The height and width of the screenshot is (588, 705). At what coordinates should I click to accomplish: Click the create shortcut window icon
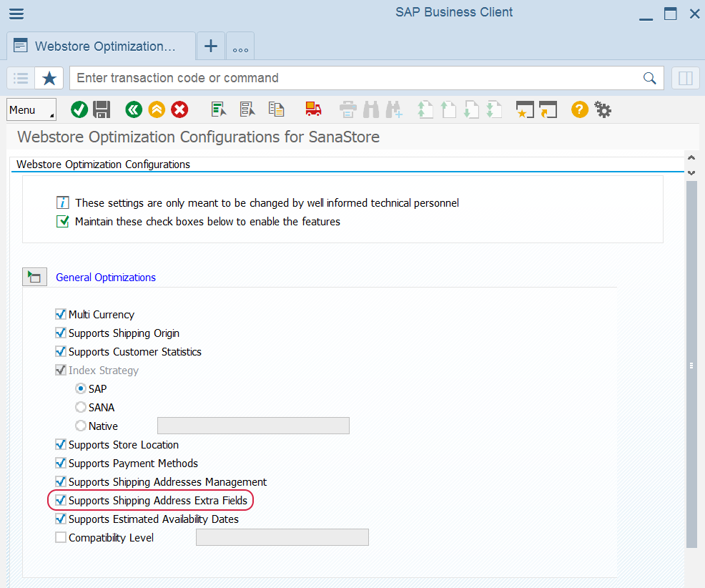[548, 109]
